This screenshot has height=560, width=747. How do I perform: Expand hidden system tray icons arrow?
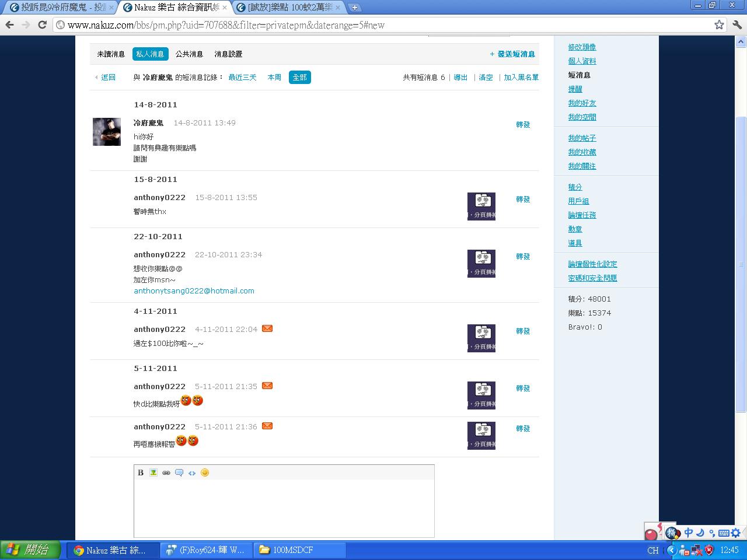(671, 549)
